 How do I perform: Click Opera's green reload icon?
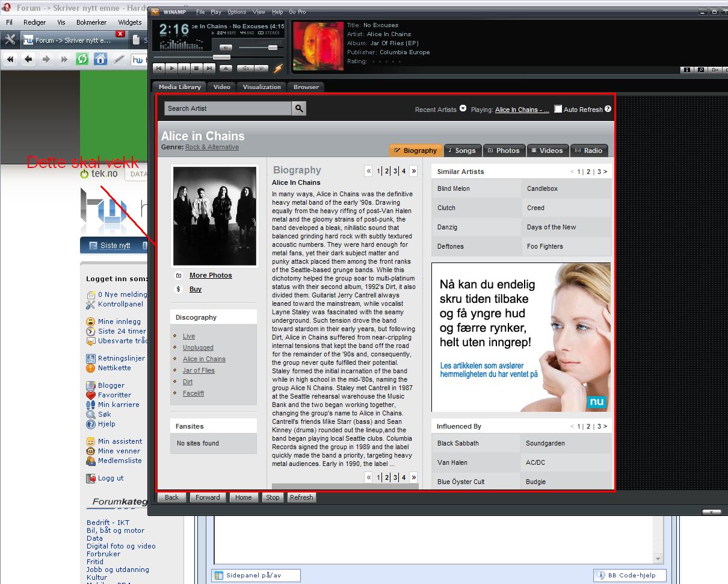click(x=82, y=59)
